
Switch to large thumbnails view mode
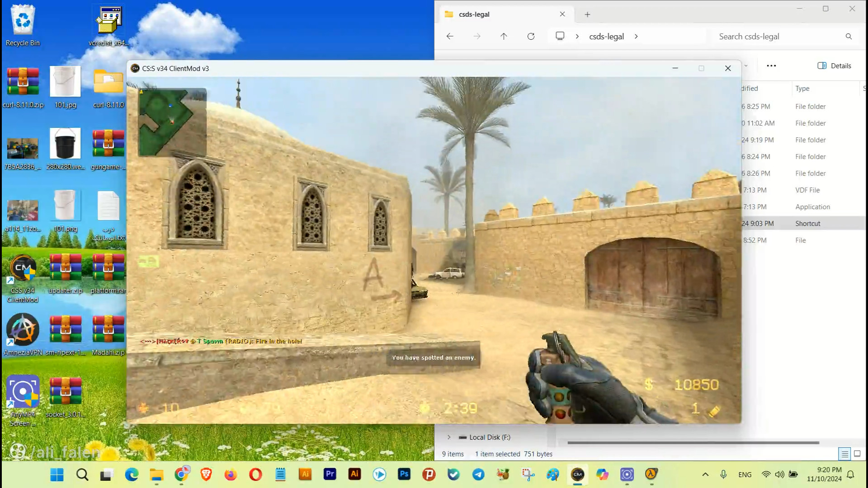[x=857, y=454]
